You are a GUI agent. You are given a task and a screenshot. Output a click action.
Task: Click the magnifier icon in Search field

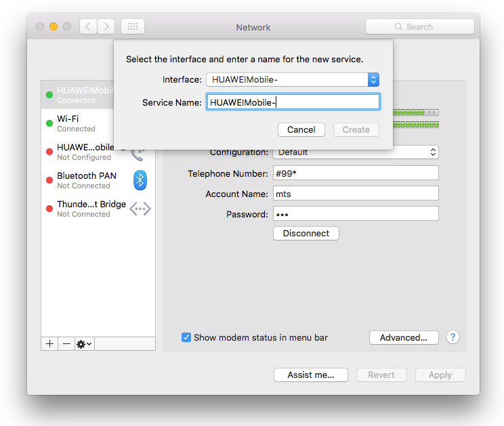398,26
